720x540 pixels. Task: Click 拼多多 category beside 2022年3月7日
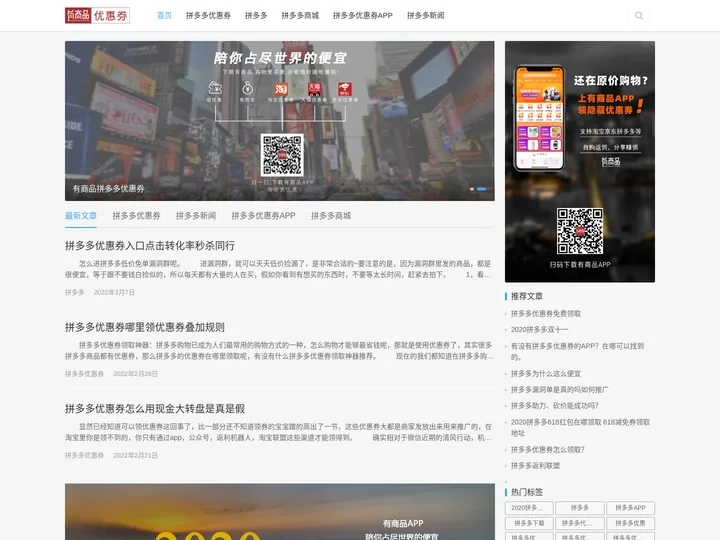click(x=74, y=292)
